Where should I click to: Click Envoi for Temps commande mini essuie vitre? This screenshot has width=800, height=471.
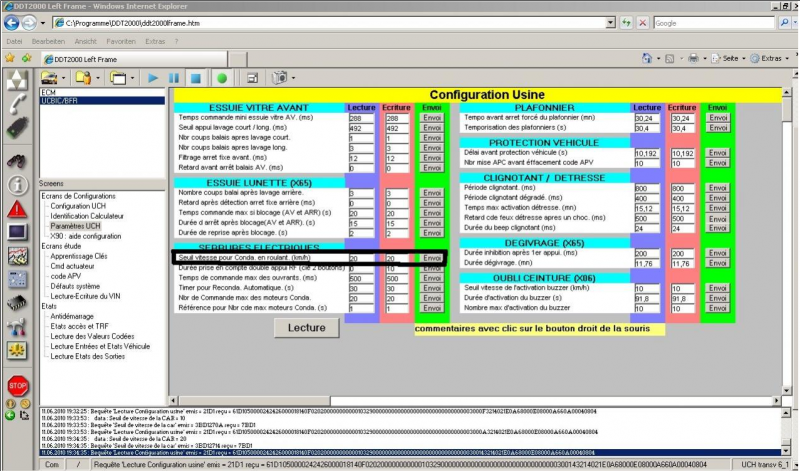point(432,117)
